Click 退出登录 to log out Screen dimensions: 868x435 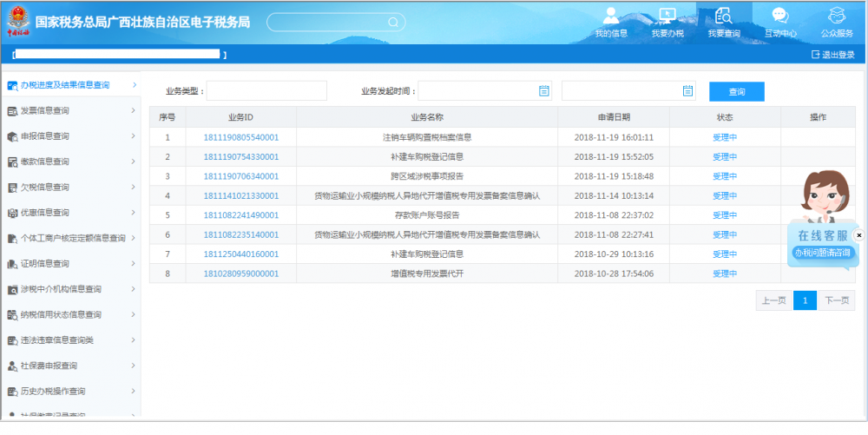point(832,55)
